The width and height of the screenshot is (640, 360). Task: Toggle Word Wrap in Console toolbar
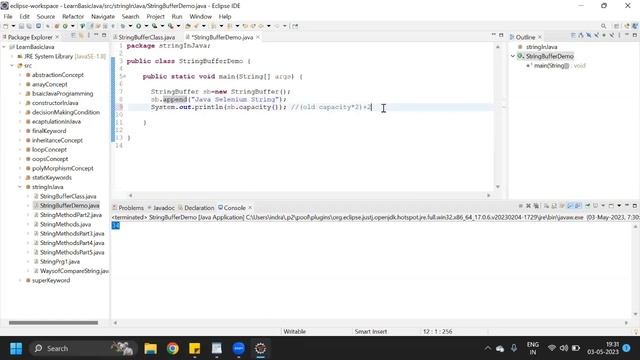pyautogui.click(x=562, y=206)
